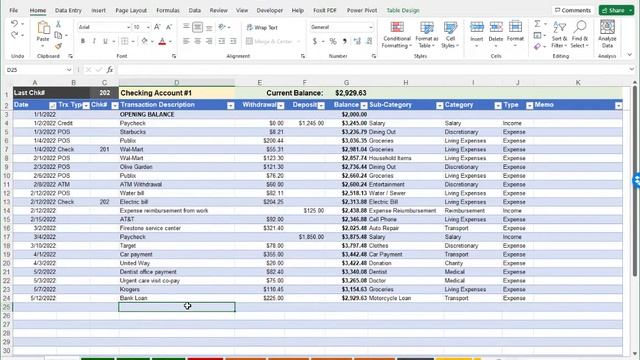
Task: Increase font size button
Action: tap(157, 27)
